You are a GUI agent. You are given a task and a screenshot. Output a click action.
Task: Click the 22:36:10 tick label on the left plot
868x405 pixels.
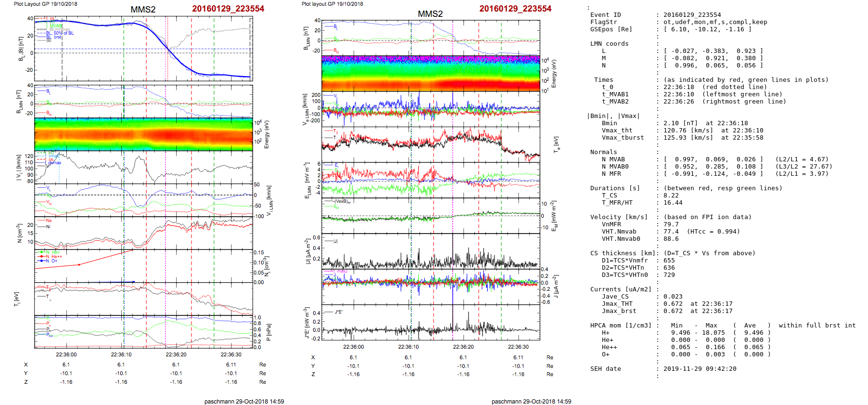coord(121,354)
